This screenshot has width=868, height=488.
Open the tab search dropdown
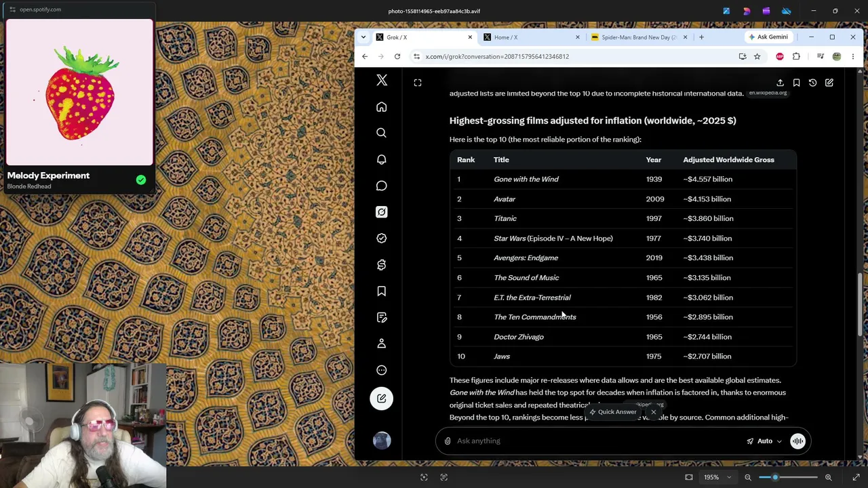pos(363,37)
